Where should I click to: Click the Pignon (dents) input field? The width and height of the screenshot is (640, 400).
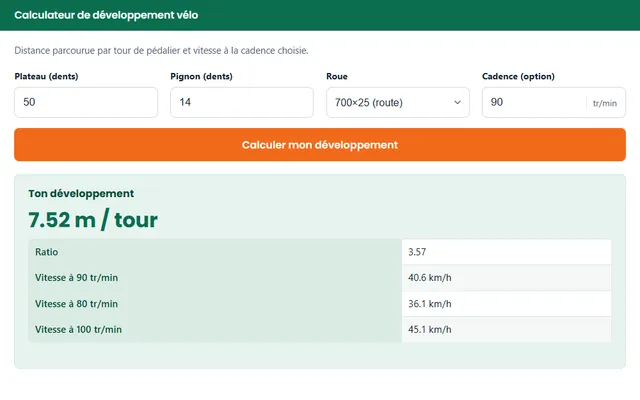(242, 102)
